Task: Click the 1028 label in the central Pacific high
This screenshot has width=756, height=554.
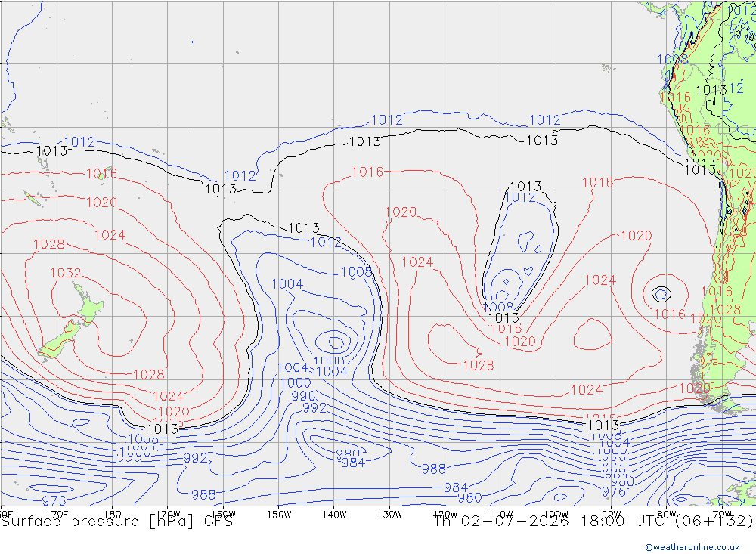Action: click(x=479, y=366)
